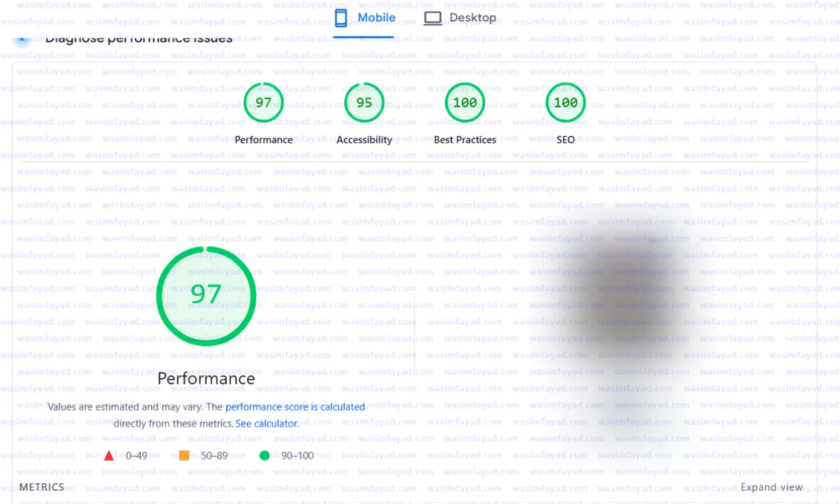This screenshot has height=504, width=840.
Task: Open the 'performance score is calculated' link
Action: [295, 407]
